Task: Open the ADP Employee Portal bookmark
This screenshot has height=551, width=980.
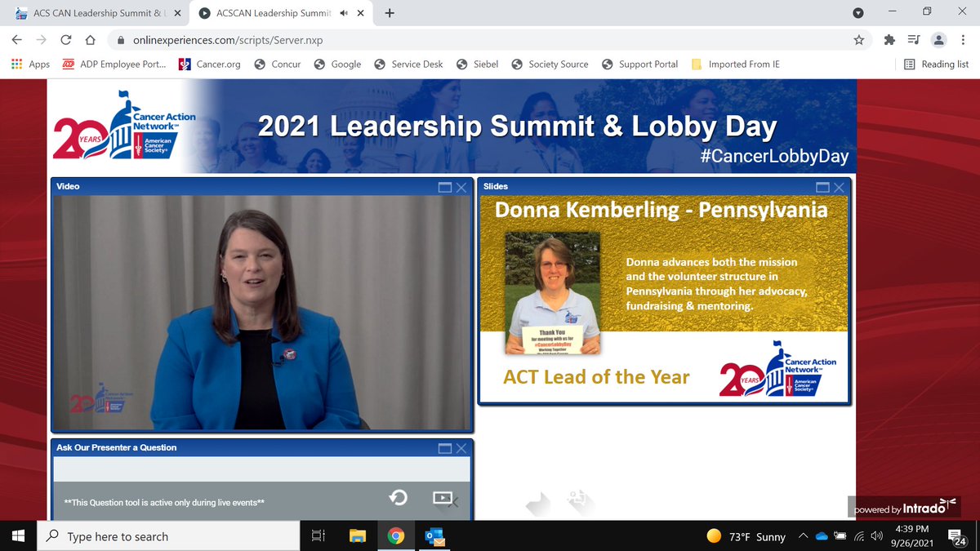Action: (114, 64)
